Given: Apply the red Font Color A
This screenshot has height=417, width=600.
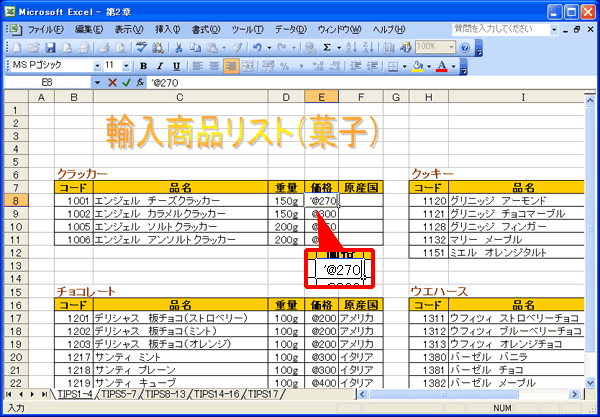Looking at the screenshot, I should (442, 66).
